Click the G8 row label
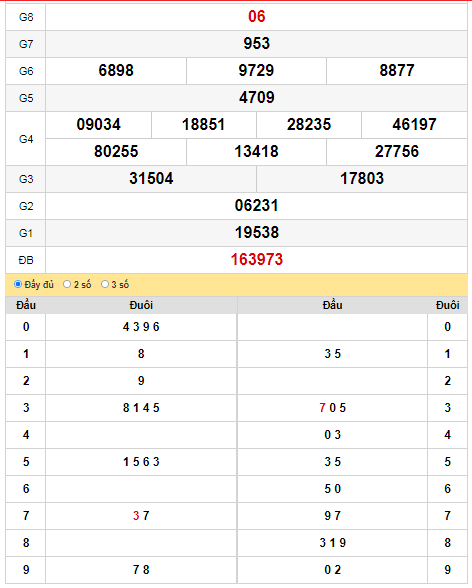The image size is (472, 588). [x=26, y=17]
